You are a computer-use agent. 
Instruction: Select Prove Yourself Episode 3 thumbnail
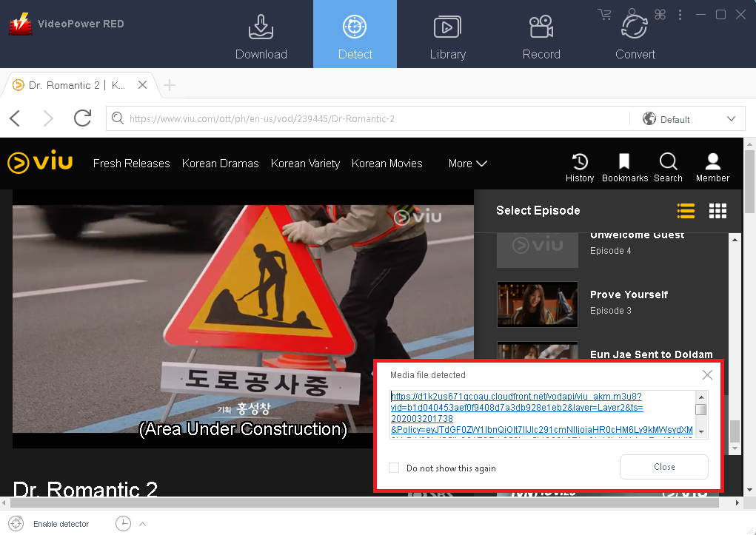click(x=537, y=304)
